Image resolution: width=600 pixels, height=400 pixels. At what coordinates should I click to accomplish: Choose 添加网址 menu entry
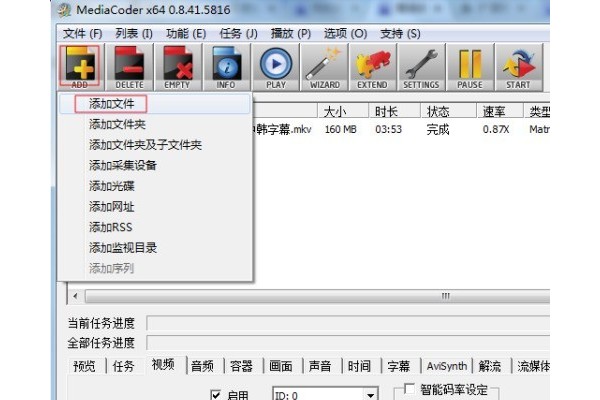click(155, 207)
